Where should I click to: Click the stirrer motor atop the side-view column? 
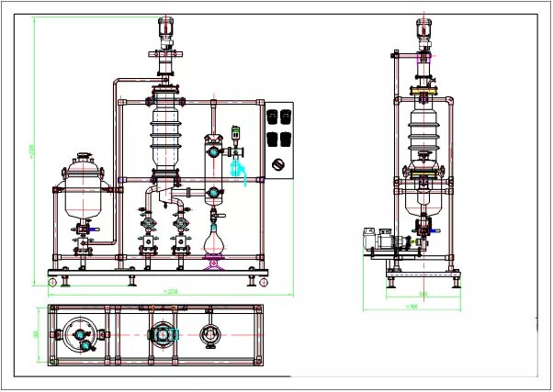(423, 30)
